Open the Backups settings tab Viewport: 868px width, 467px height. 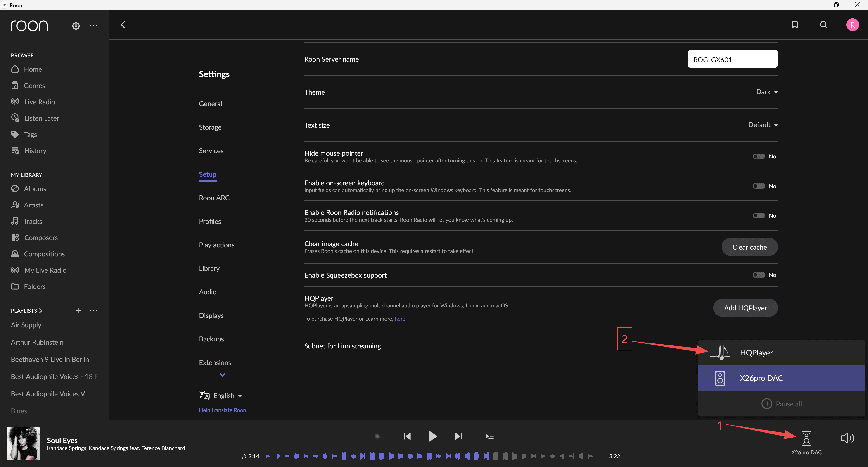click(x=211, y=339)
